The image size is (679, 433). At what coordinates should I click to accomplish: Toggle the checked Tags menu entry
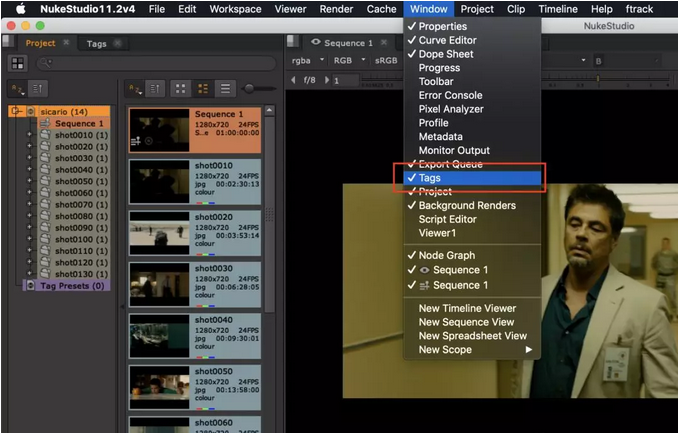tap(472, 178)
